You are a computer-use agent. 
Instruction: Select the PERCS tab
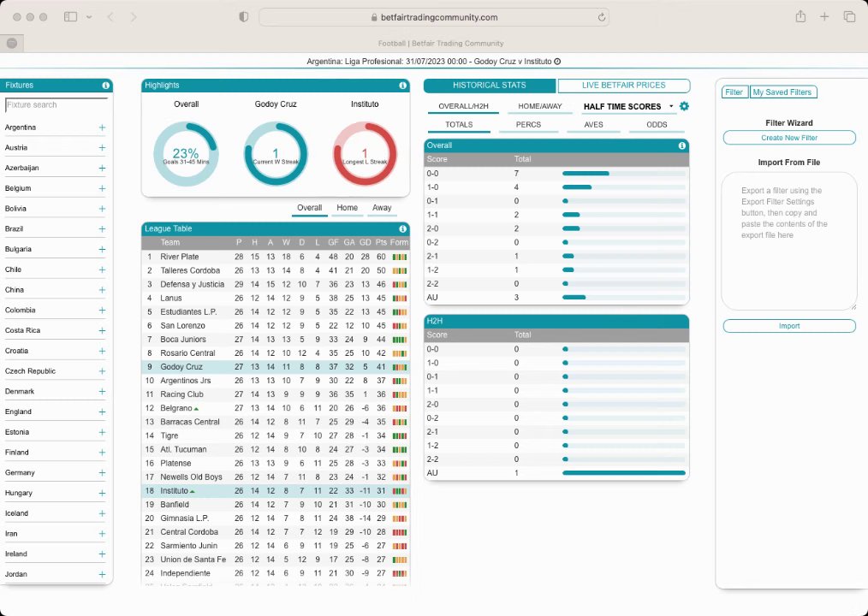529,125
